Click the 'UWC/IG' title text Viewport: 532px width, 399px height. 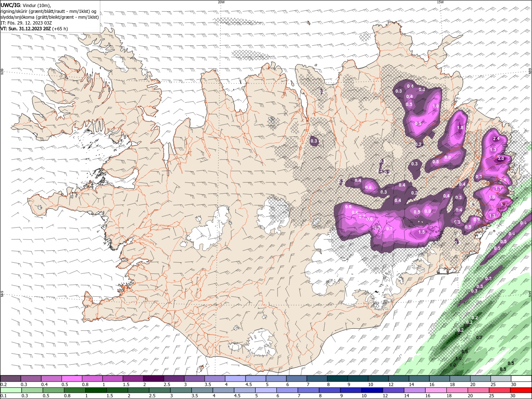pyautogui.click(x=10, y=5)
